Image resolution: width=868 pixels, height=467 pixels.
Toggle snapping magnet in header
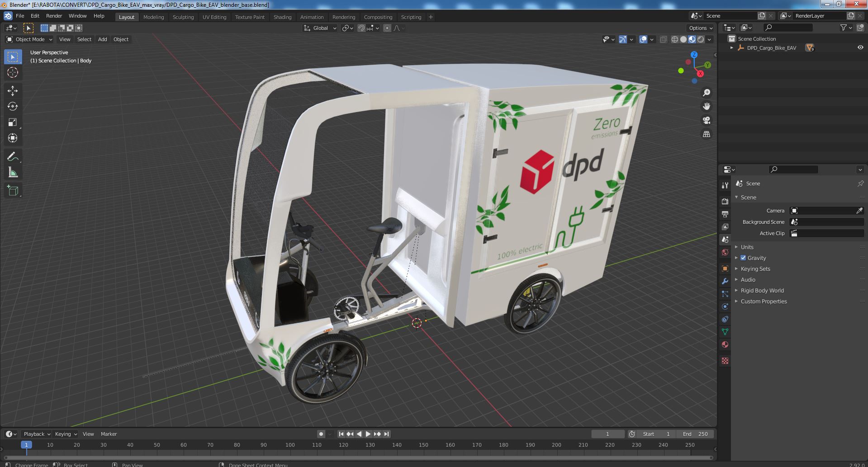click(x=361, y=28)
